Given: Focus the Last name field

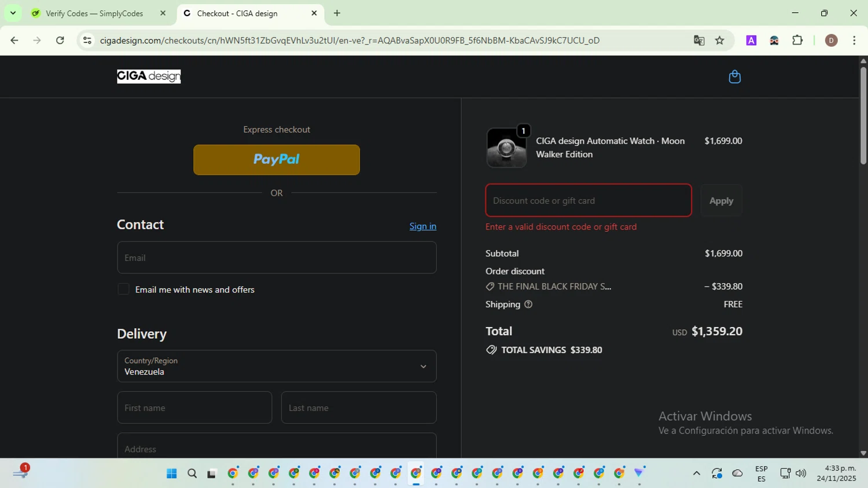Looking at the screenshot, I should click(359, 408).
